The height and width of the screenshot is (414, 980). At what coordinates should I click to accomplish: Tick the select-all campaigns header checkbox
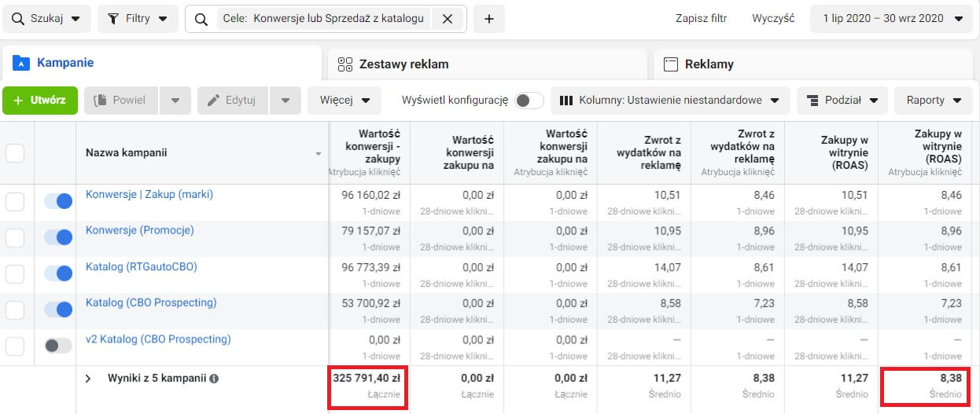[15, 153]
